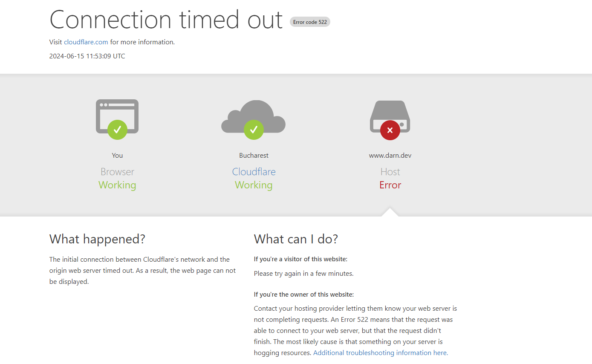Click the blue Cloudflare status link
Screen dimensions: 592x364
[254, 172]
